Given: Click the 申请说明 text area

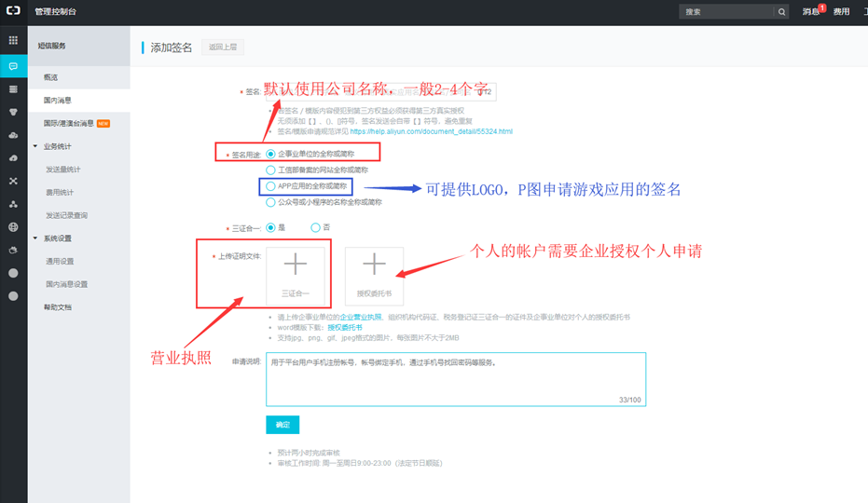Looking at the screenshot, I should tap(456, 379).
